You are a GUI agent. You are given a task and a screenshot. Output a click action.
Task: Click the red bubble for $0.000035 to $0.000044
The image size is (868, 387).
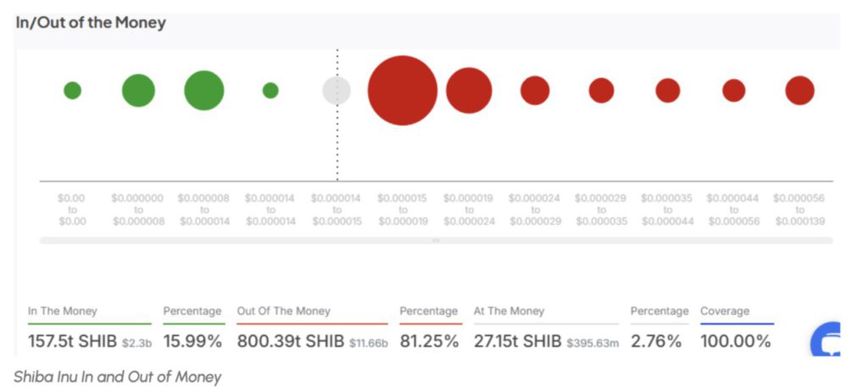tap(668, 91)
